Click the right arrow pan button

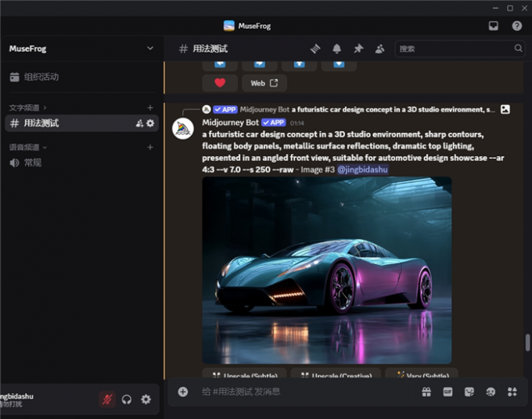click(x=260, y=64)
